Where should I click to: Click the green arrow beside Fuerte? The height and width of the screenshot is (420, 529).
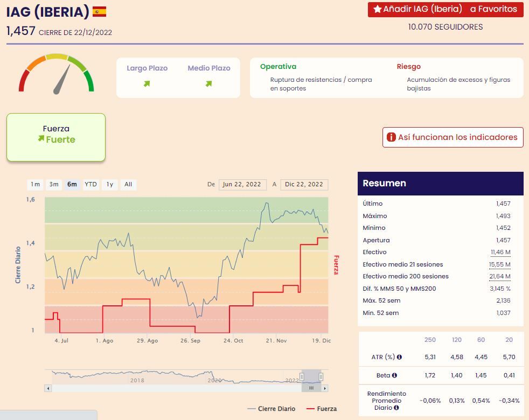pos(41,138)
